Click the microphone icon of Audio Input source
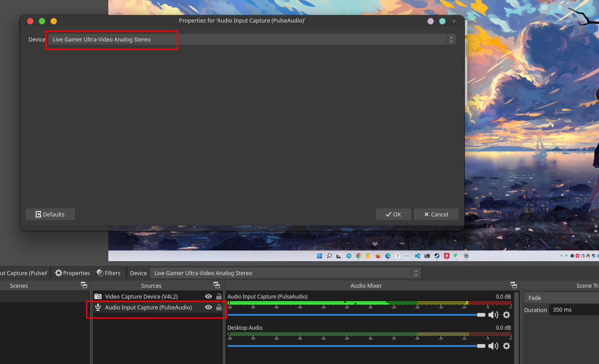This screenshot has height=364, width=599. point(98,307)
